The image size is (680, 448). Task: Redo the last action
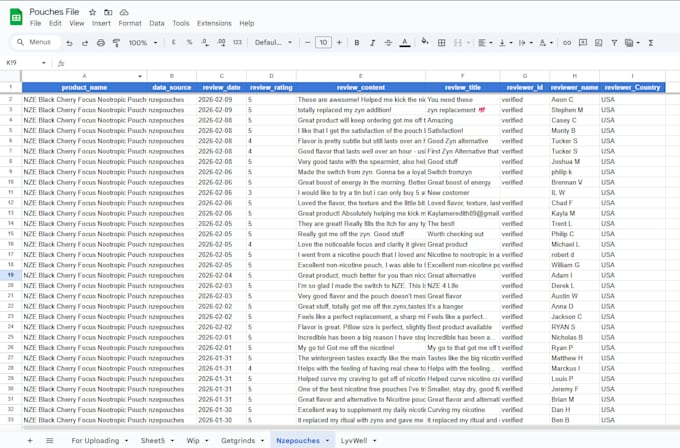[x=85, y=43]
